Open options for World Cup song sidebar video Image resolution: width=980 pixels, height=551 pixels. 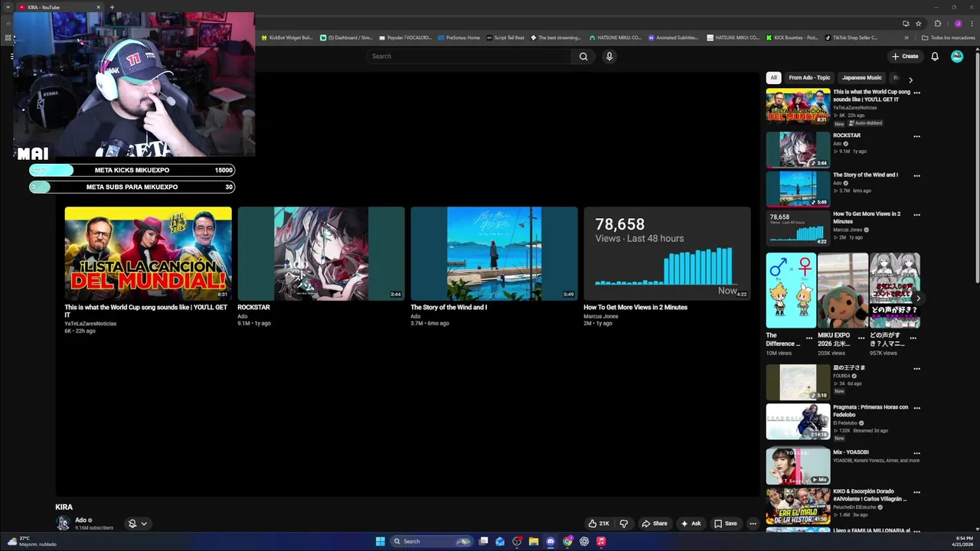[916, 93]
